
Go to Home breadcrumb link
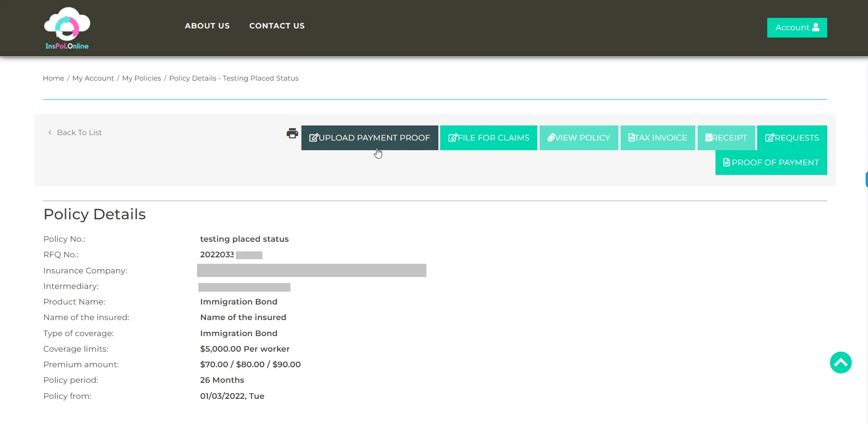(54, 78)
